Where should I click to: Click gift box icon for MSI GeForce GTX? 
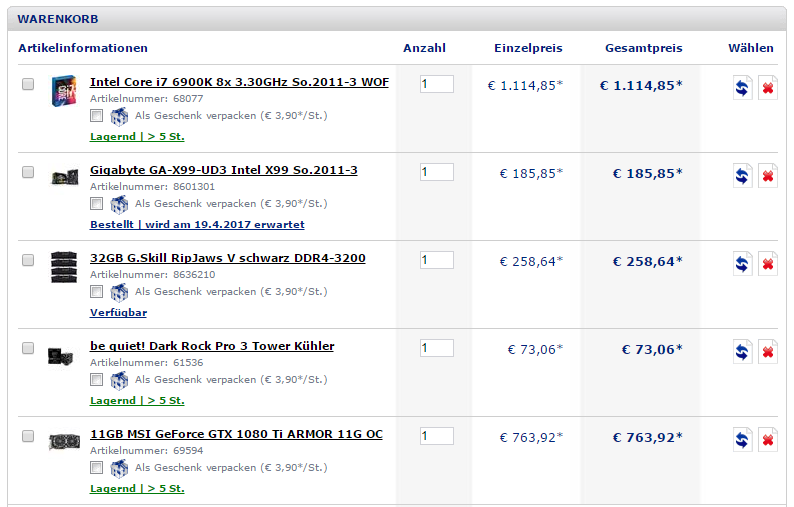tap(120, 469)
